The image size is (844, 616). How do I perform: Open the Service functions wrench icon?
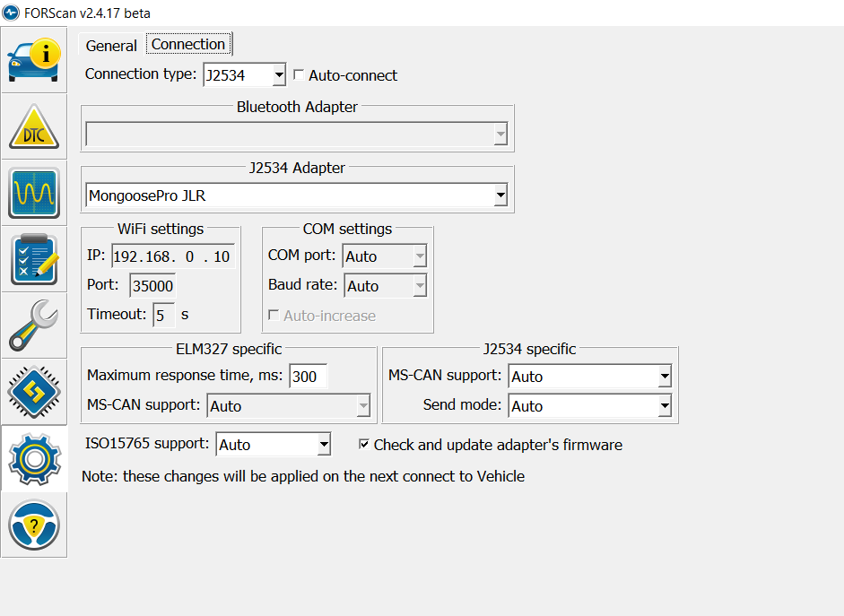coord(33,325)
